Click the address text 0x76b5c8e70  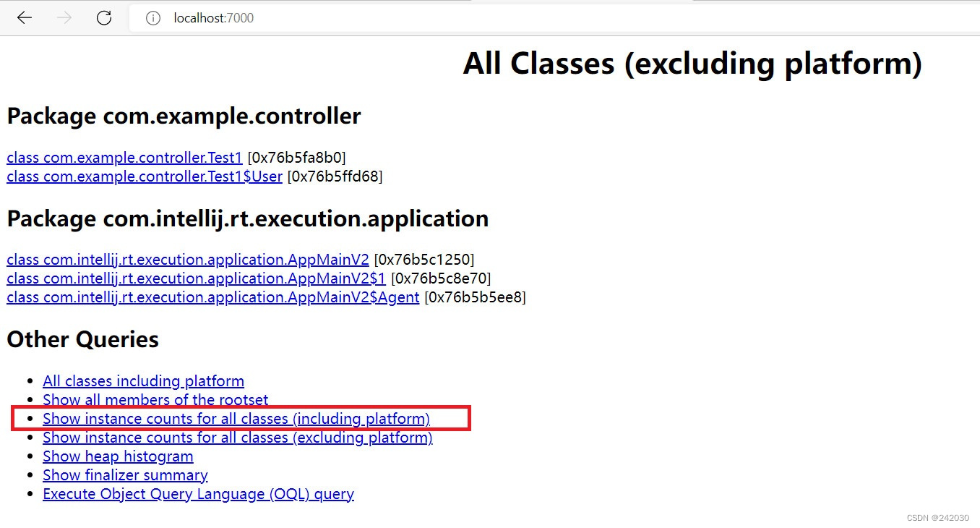pyautogui.click(x=441, y=278)
